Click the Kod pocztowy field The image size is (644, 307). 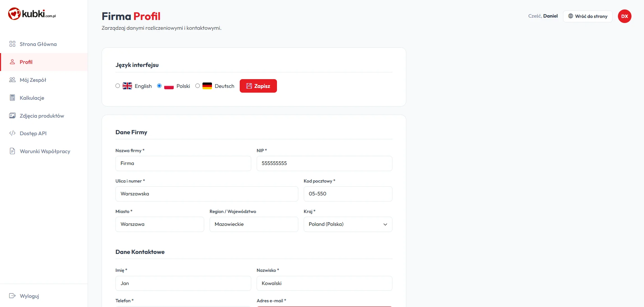click(348, 194)
